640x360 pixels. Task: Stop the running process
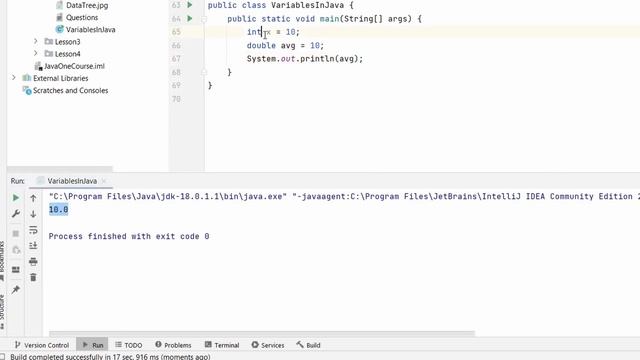(16, 233)
